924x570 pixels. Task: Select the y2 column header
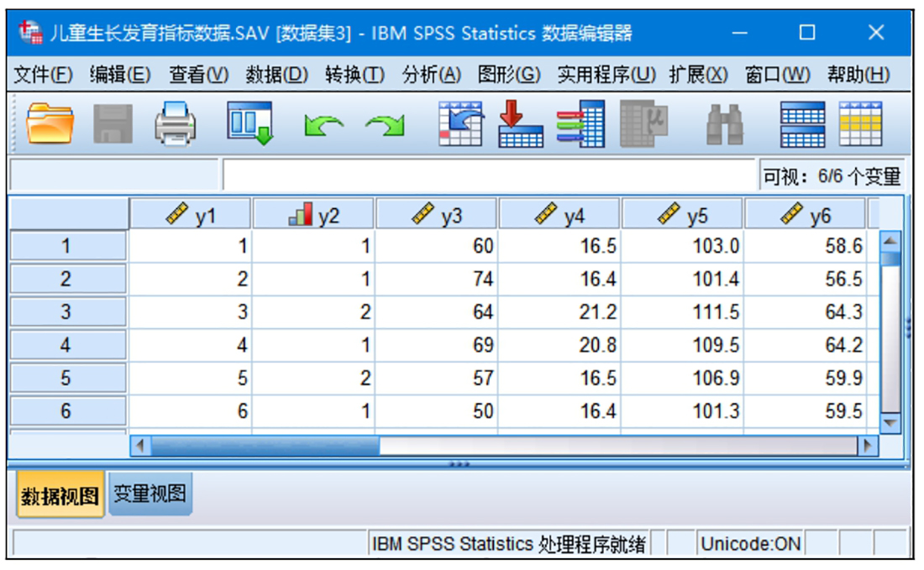click(x=314, y=216)
